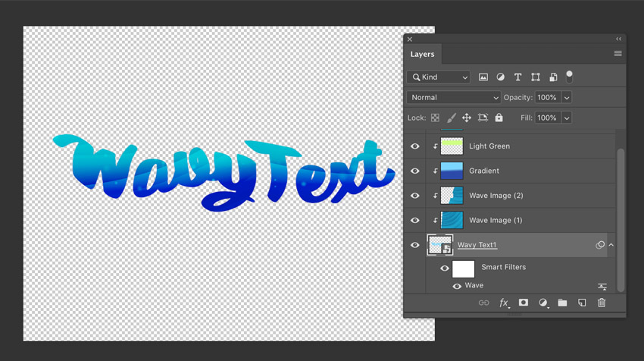The image size is (644, 361).
Task: Hide the Wave smart filter
Action: tap(457, 287)
